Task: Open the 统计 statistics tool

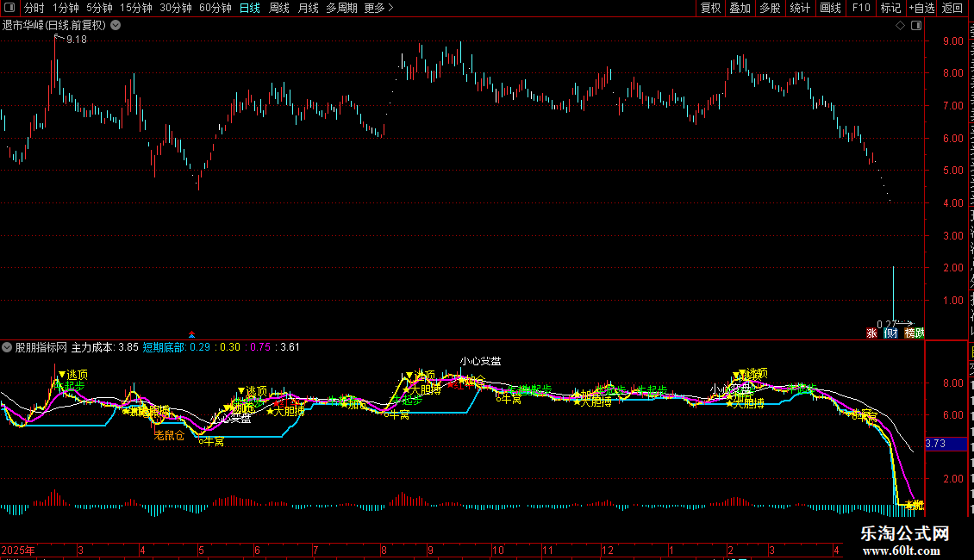Action: [800, 8]
